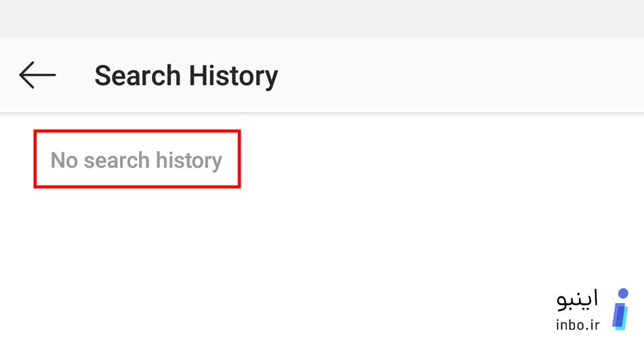This screenshot has width=644, height=339.
Task: Click the word 'history' in the grey message
Action: pos(189,161)
